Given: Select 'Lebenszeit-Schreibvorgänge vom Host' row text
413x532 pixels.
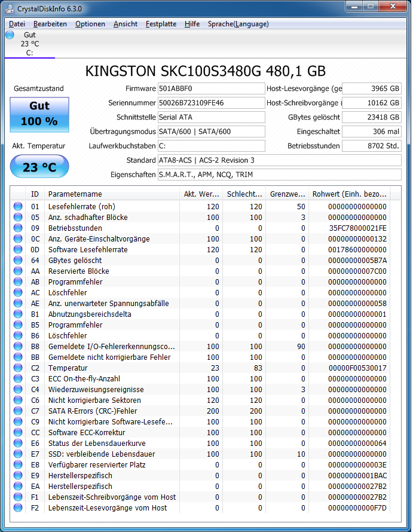Looking at the screenshot, I should coord(112,497).
